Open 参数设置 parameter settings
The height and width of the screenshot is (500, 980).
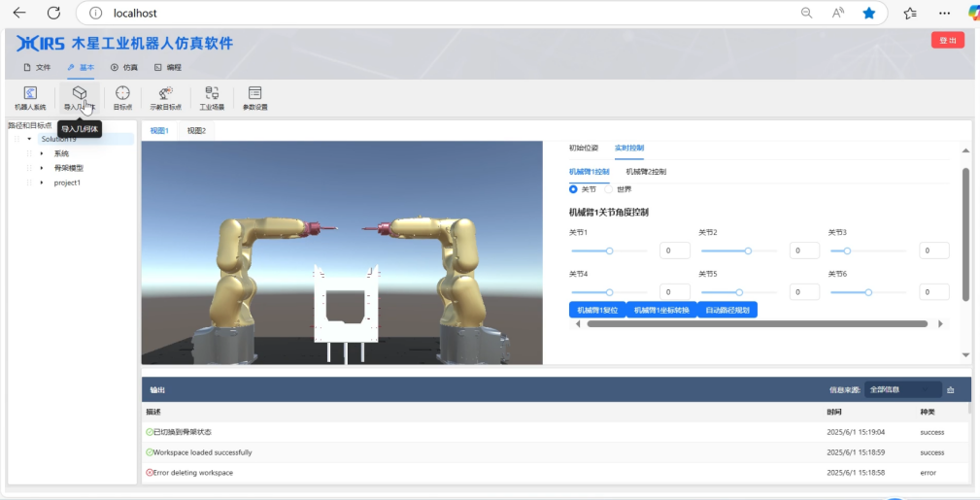[254, 97]
